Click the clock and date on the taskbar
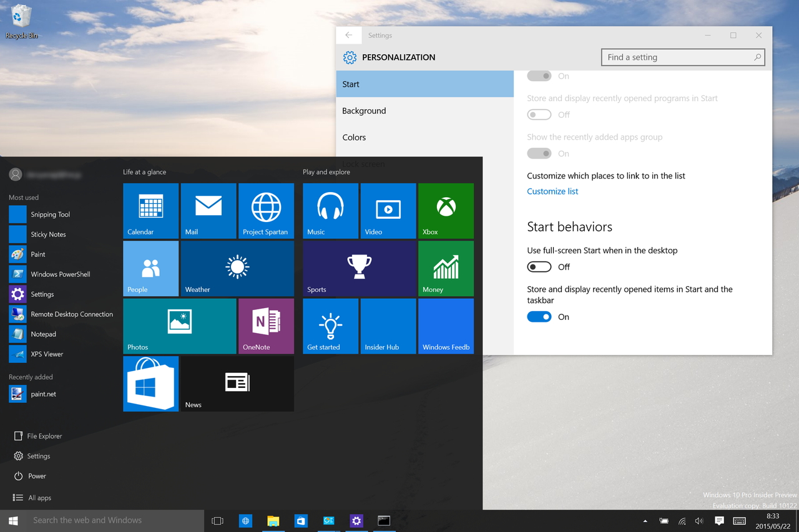This screenshot has height=532, width=799. 772,521
